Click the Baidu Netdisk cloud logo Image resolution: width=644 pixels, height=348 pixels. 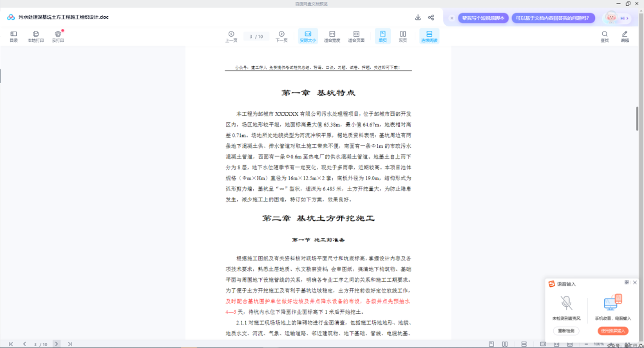[11, 17]
